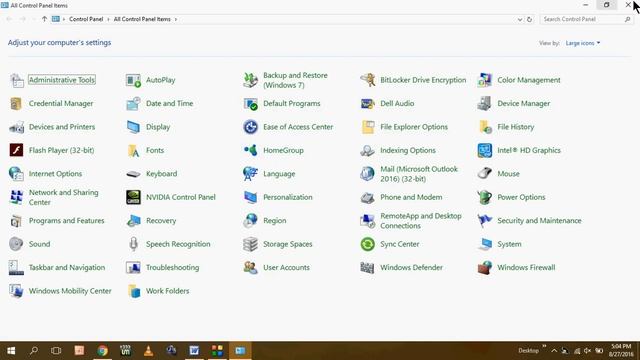The height and width of the screenshot is (360, 640).
Task: Click the Region link
Action: [x=275, y=221]
